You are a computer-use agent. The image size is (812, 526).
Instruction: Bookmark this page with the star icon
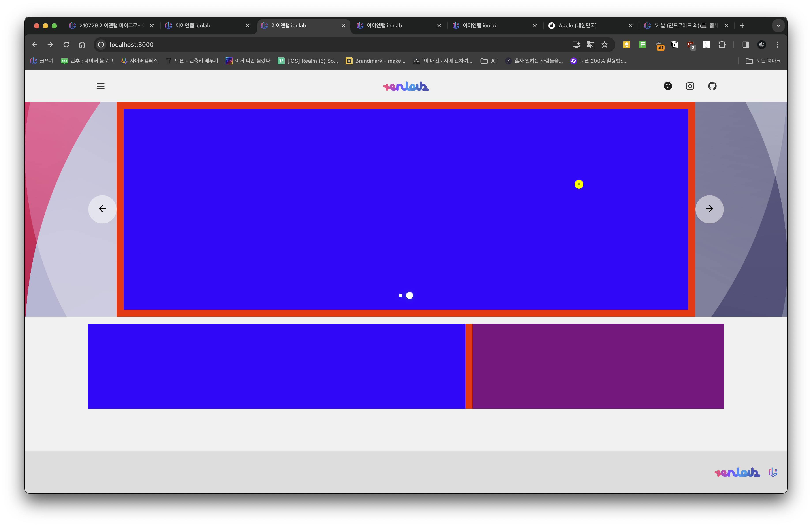tap(605, 45)
